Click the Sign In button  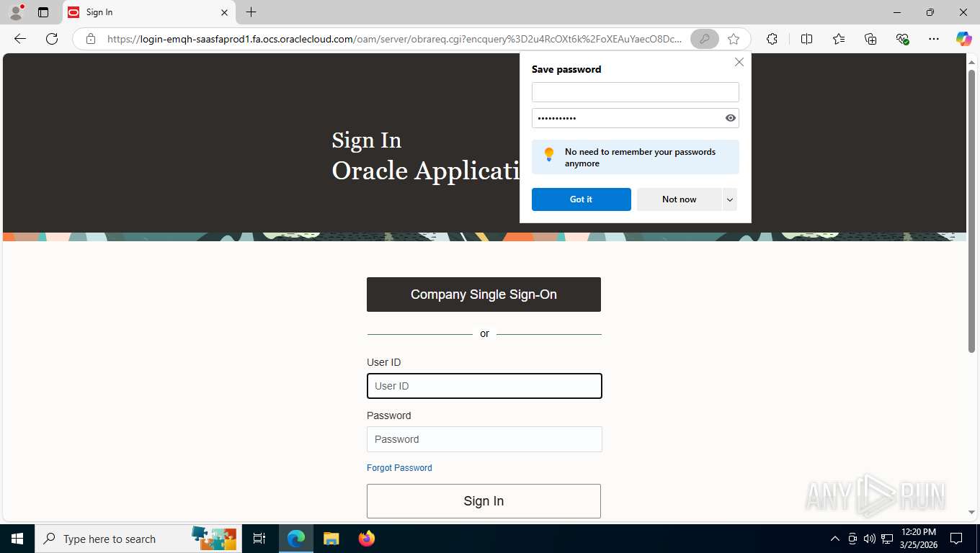(484, 501)
